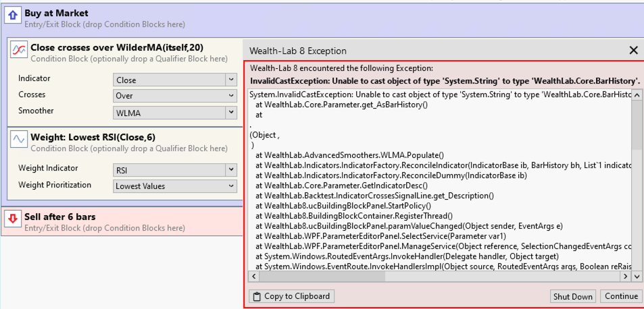Open the Indicator dropdown showing Close
The height and width of the screenshot is (309, 644).
[175, 80]
